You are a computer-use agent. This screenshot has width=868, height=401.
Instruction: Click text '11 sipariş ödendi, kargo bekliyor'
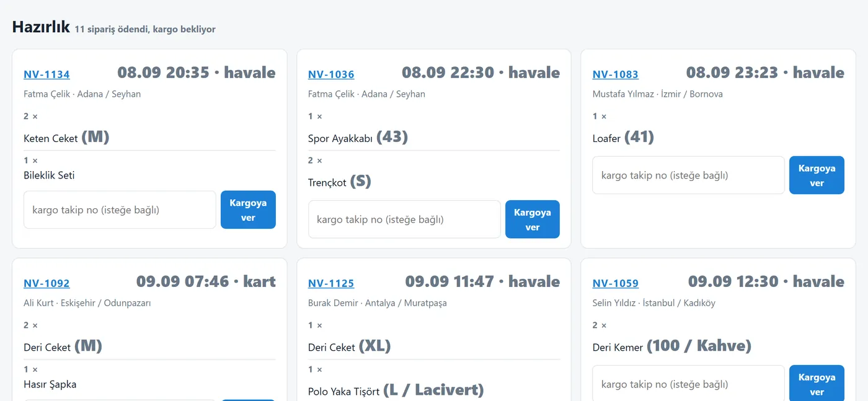pyautogui.click(x=145, y=29)
